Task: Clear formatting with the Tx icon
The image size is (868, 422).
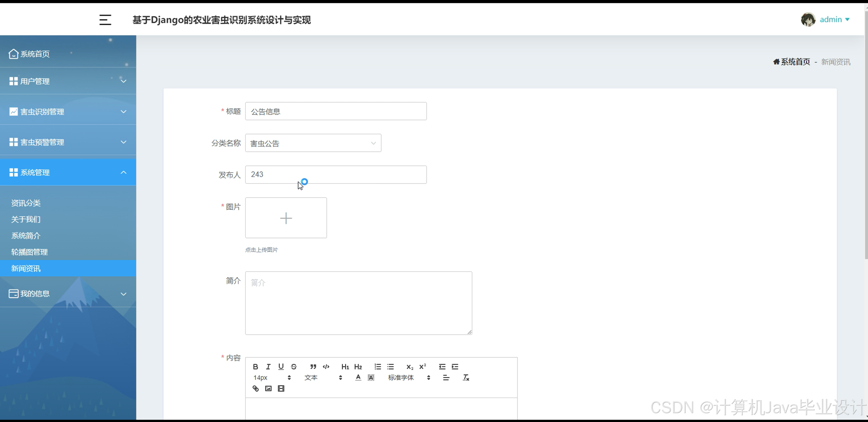Action: (466, 377)
